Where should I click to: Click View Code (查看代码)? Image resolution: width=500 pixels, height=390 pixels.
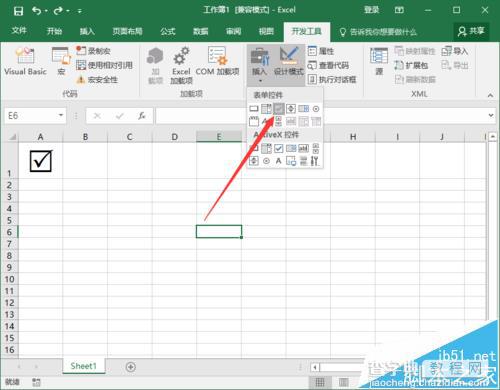(x=328, y=65)
